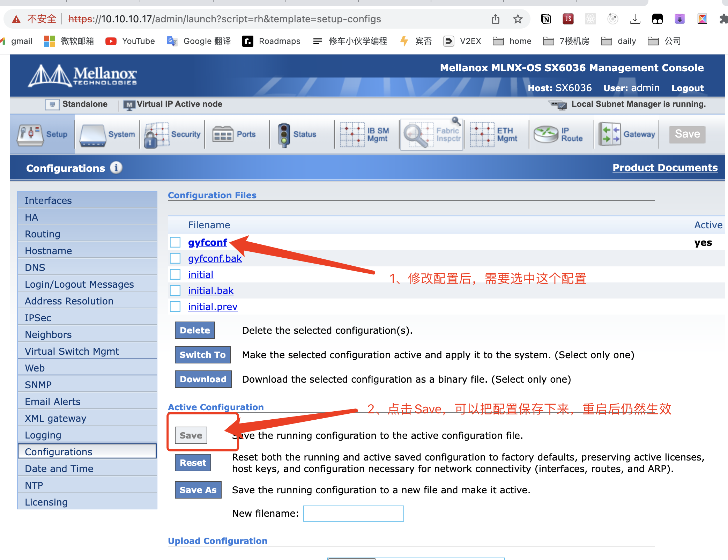Open the V2EX bookmark
The width and height of the screenshot is (728, 560).
pos(462,41)
